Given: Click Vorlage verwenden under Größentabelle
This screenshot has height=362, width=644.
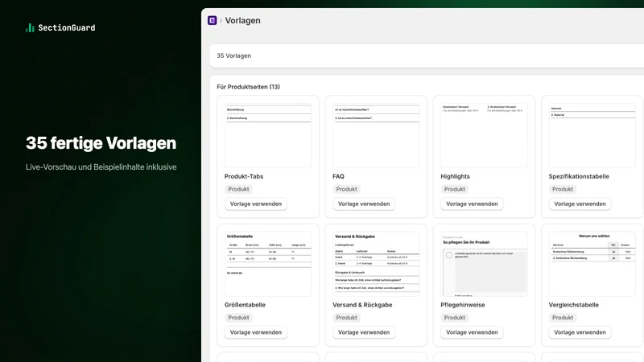Looking at the screenshot, I should click(x=255, y=332).
